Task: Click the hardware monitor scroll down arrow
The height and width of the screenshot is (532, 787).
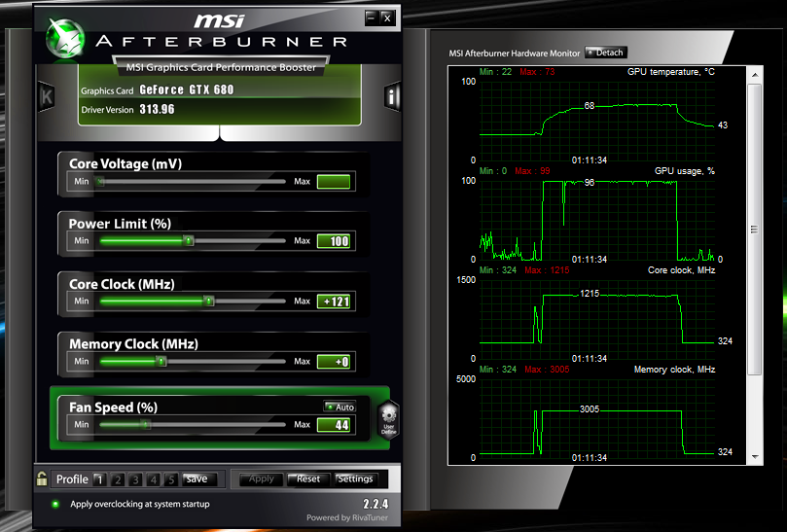Action: click(x=755, y=457)
